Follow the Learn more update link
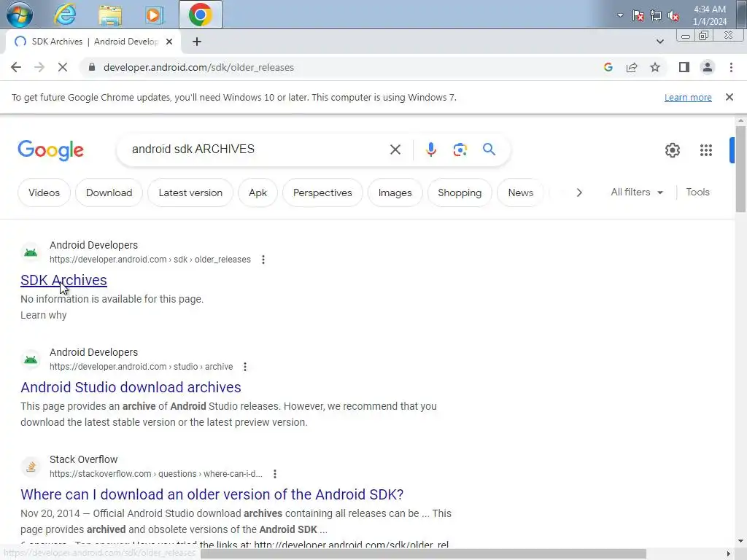Viewport: 747px width, 560px height. 688,98
